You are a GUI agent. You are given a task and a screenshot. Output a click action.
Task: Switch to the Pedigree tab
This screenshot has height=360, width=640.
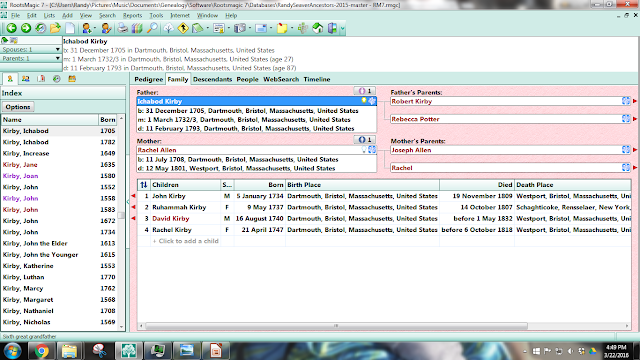click(149, 79)
